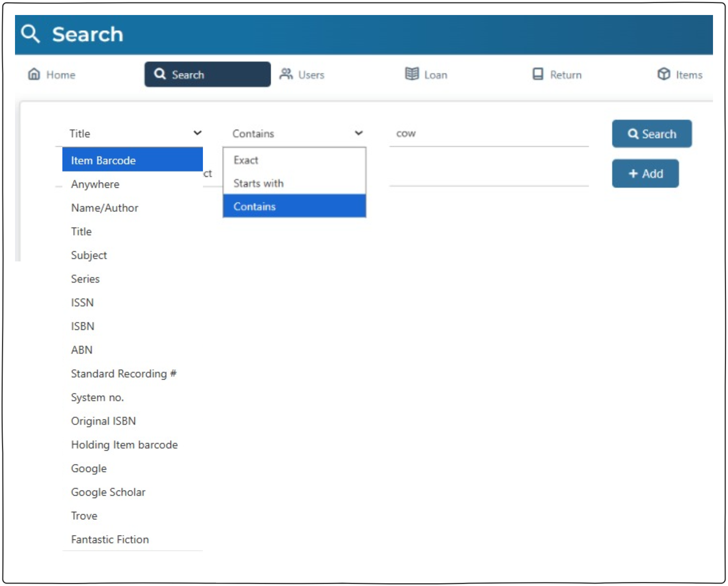
Task: Select Name/Author search field option
Action: tap(105, 208)
